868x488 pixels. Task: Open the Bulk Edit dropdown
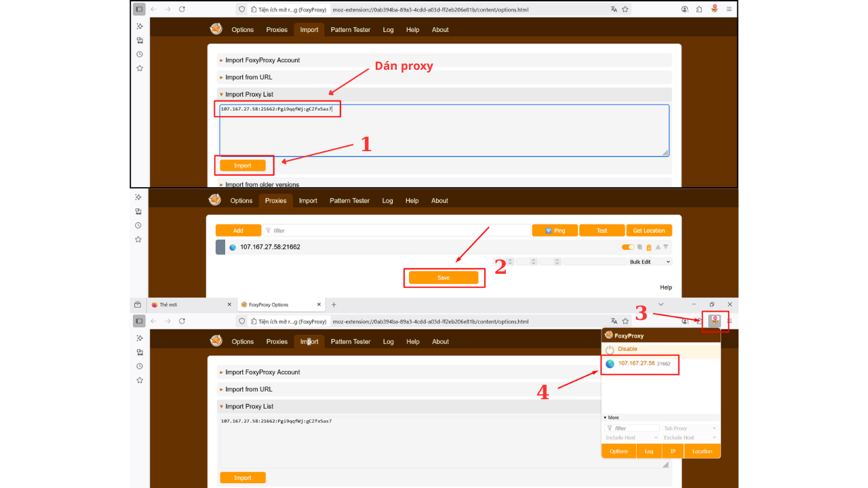(x=650, y=262)
